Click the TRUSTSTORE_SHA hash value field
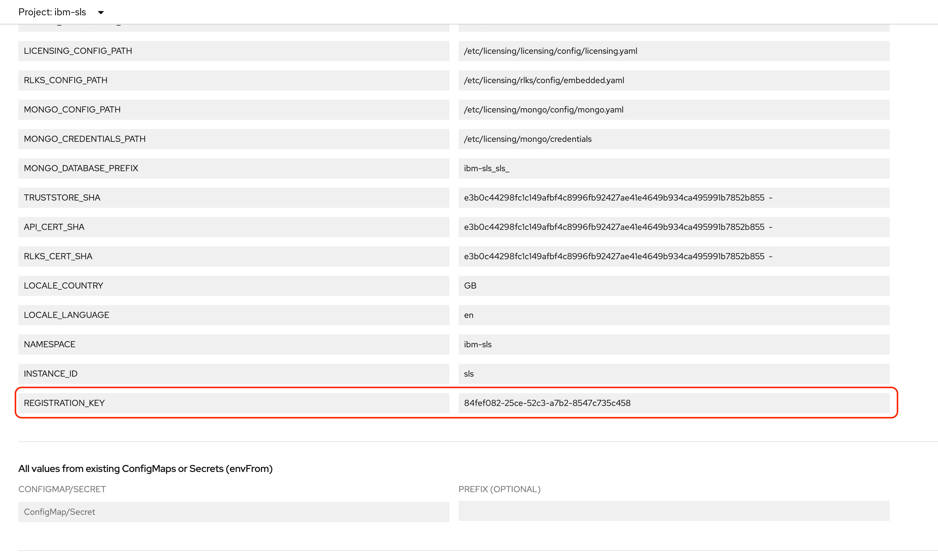938x560 pixels. (674, 198)
